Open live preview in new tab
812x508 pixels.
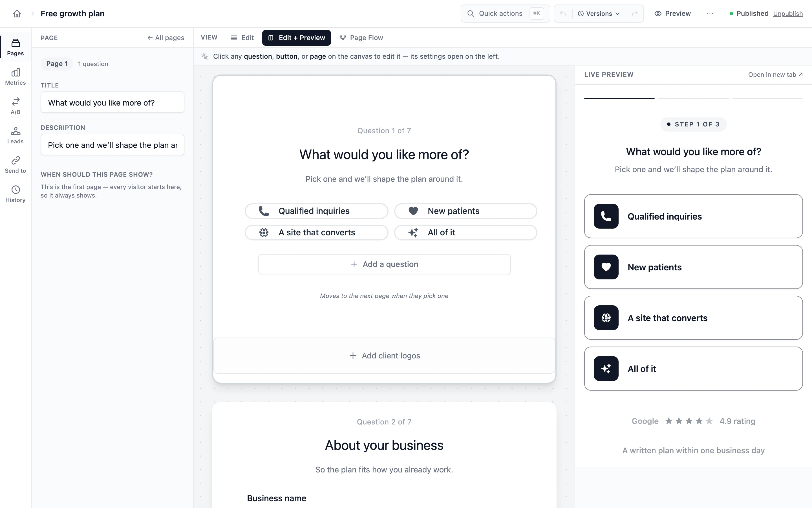pyautogui.click(x=775, y=75)
